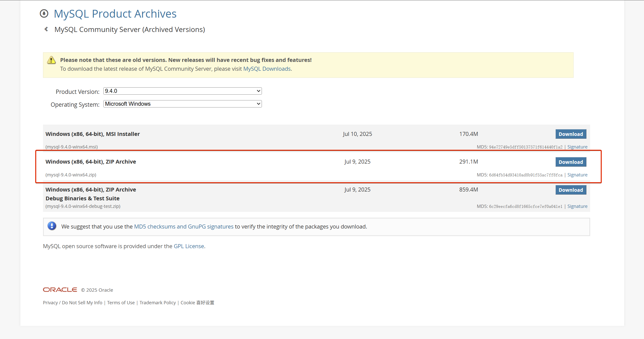
Task: Open the Product Version dropdown
Action: tap(182, 91)
